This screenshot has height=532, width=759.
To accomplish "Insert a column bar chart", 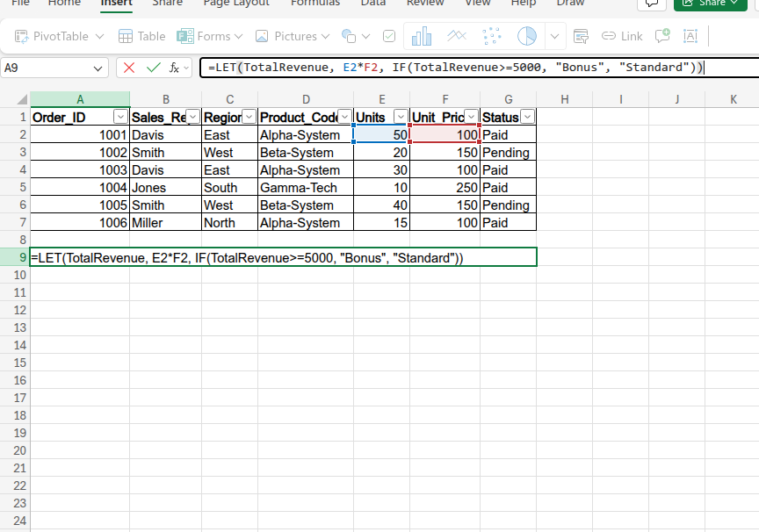I will click(422, 36).
